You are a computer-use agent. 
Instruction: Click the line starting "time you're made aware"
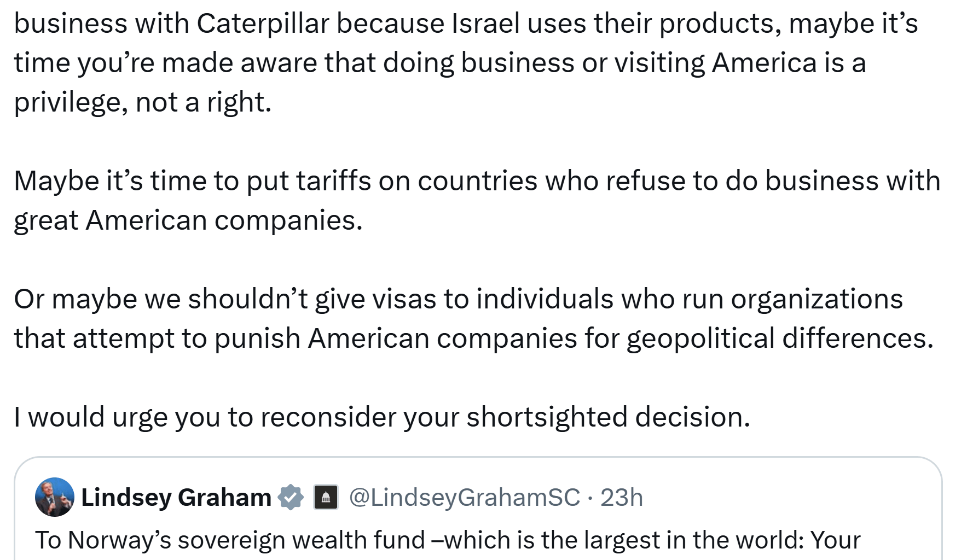(439, 63)
